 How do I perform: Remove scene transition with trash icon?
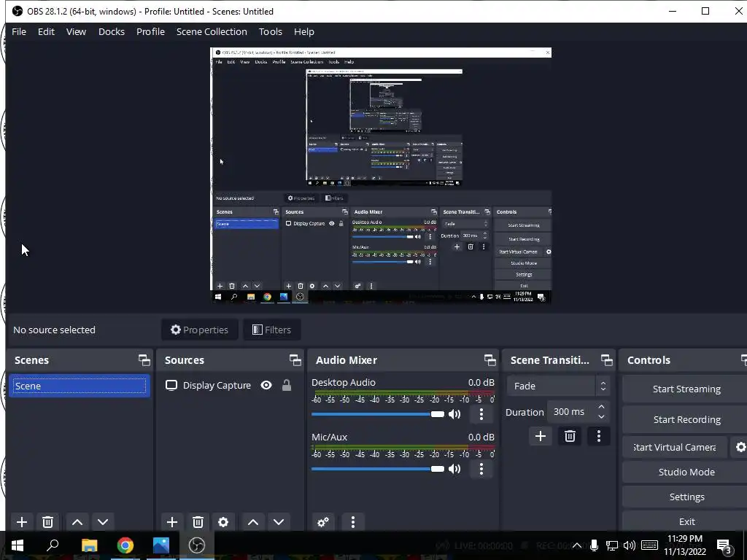570,436
